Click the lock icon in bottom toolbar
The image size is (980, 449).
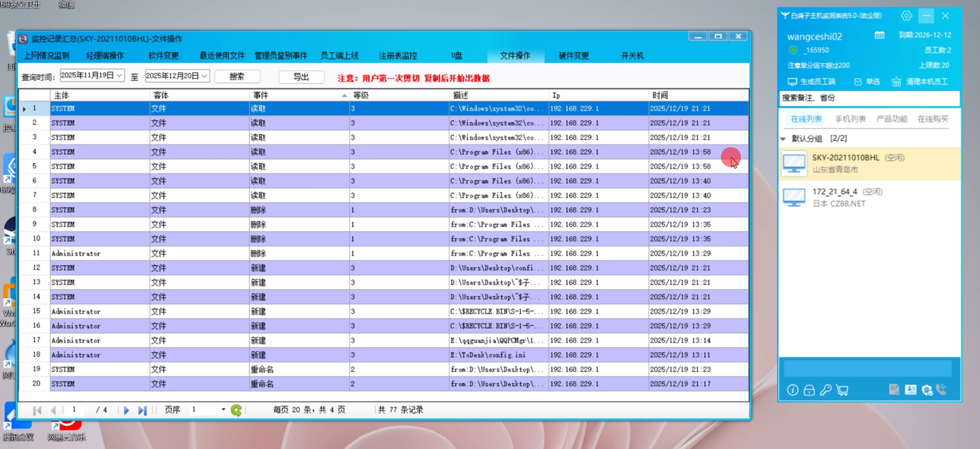pyautogui.click(x=809, y=390)
